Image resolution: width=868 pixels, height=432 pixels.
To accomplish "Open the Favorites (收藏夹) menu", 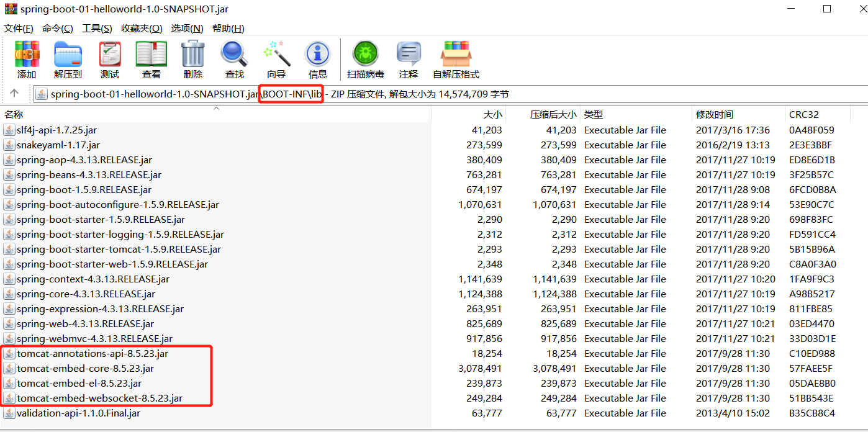I will tap(142, 29).
